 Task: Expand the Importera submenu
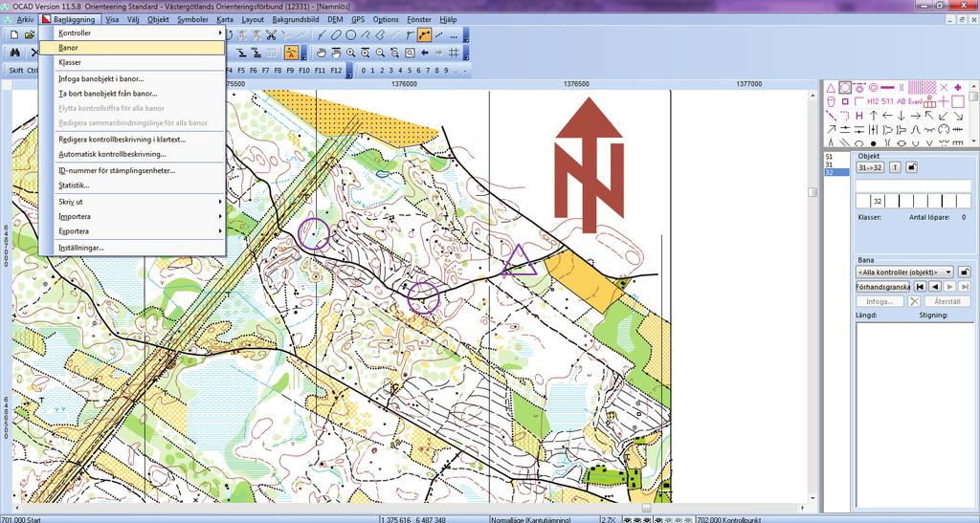pyautogui.click(x=132, y=217)
